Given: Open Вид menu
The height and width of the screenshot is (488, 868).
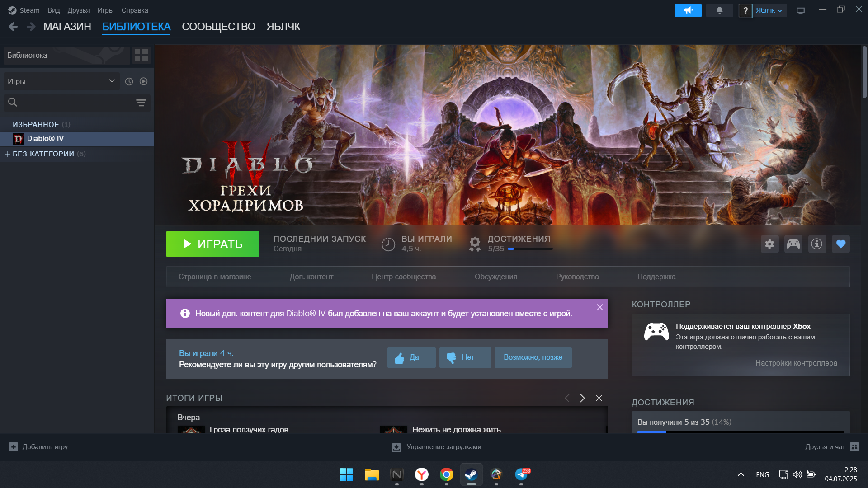Looking at the screenshot, I should tap(53, 10).
